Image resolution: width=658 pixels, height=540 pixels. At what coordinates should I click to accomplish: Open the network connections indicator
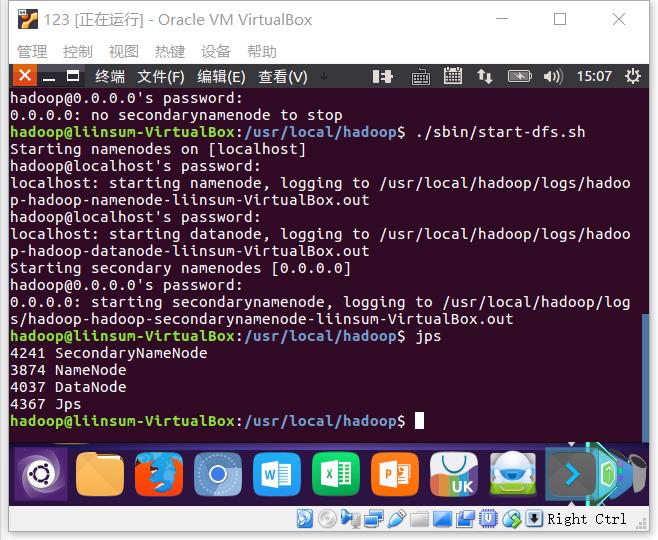[485, 76]
